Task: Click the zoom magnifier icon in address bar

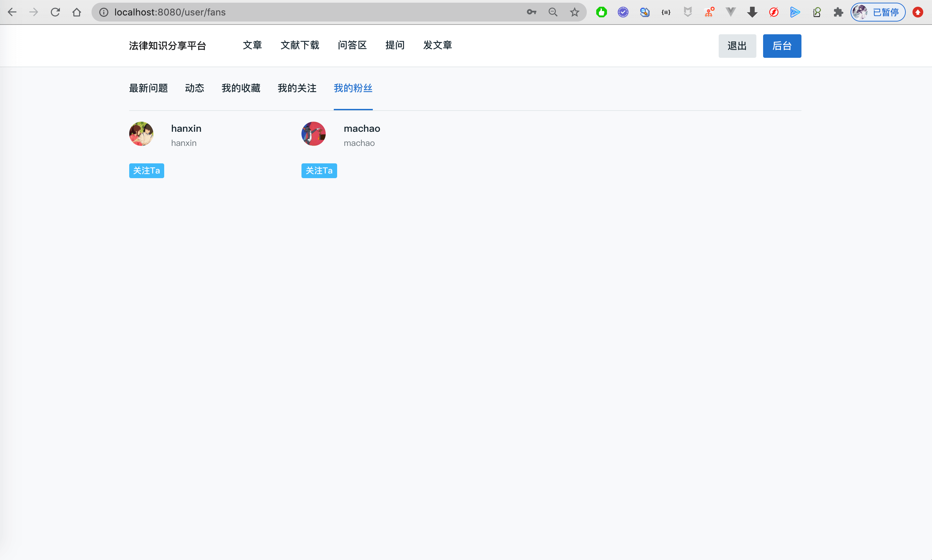Action: [553, 12]
